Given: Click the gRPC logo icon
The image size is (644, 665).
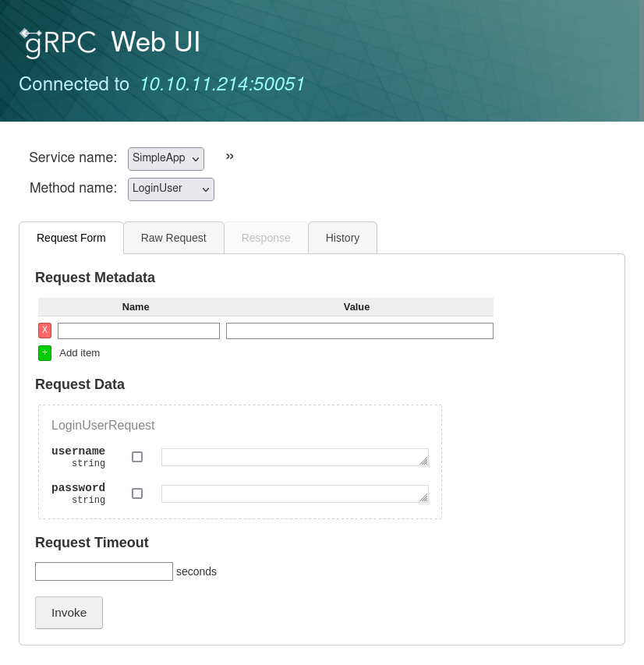Looking at the screenshot, I should (58, 43).
